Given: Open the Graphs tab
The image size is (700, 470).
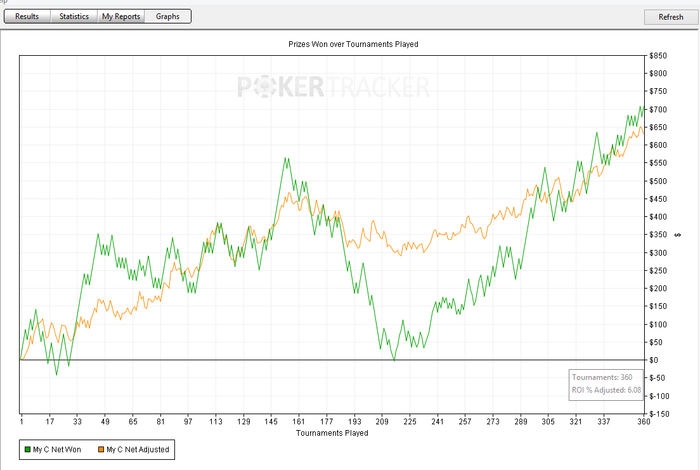Looking at the screenshot, I should click(168, 17).
